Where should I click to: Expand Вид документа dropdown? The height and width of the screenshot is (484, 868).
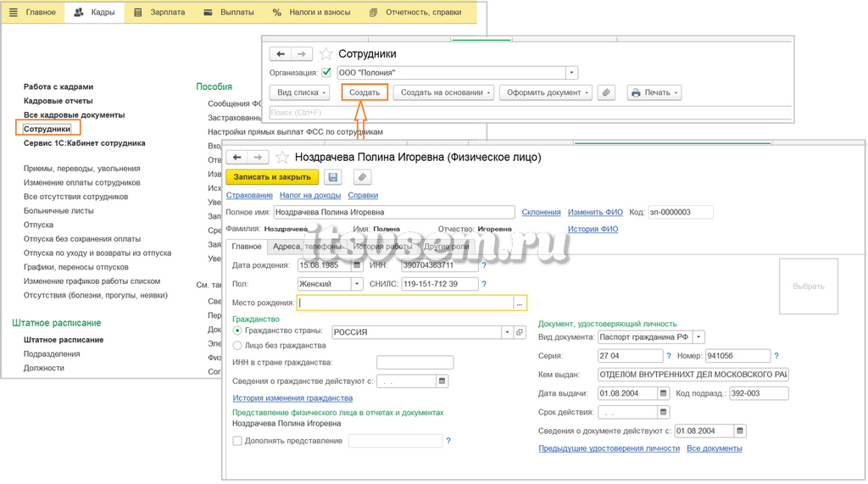click(x=698, y=337)
